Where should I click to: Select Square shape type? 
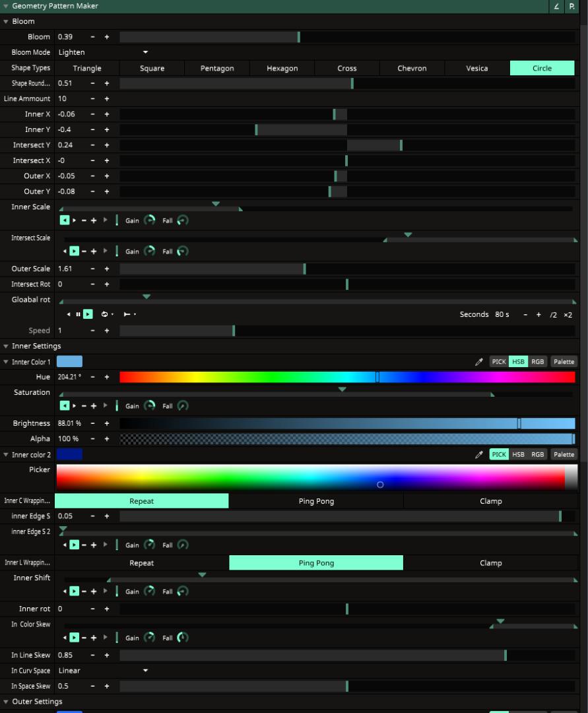[152, 68]
